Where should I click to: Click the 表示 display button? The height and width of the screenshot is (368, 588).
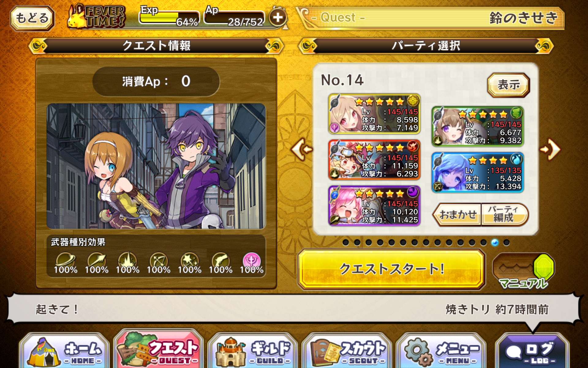click(x=508, y=85)
